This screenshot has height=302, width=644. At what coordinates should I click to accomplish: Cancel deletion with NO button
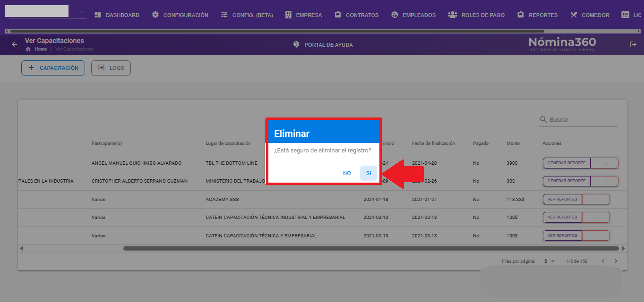[347, 173]
